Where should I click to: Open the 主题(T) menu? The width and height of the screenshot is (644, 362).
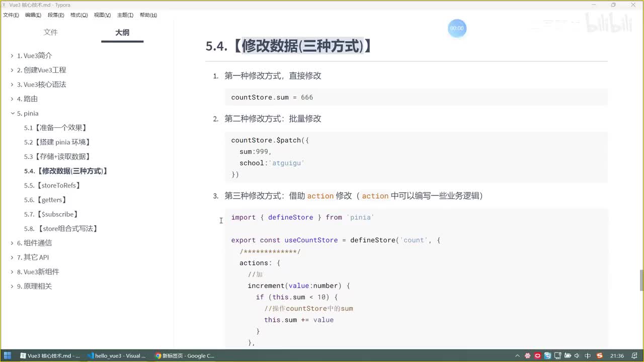click(125, 15)
